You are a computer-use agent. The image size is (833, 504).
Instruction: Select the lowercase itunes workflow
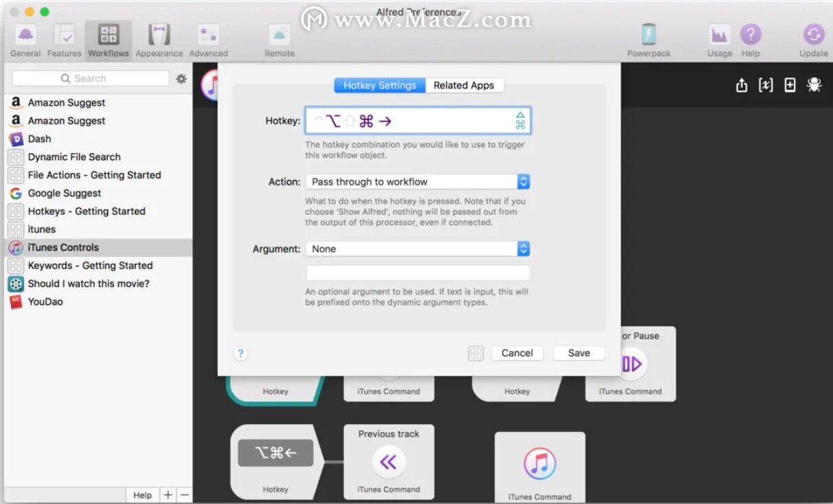[98, 229]
